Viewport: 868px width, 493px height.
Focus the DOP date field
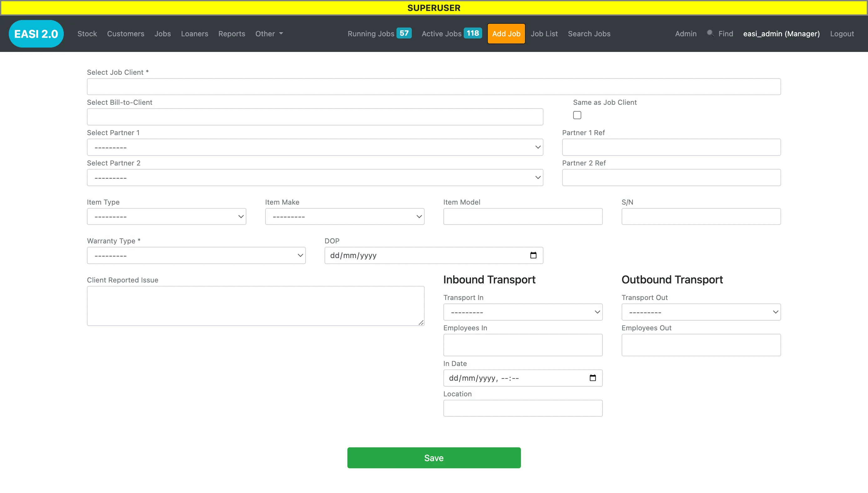click(434, 255)
